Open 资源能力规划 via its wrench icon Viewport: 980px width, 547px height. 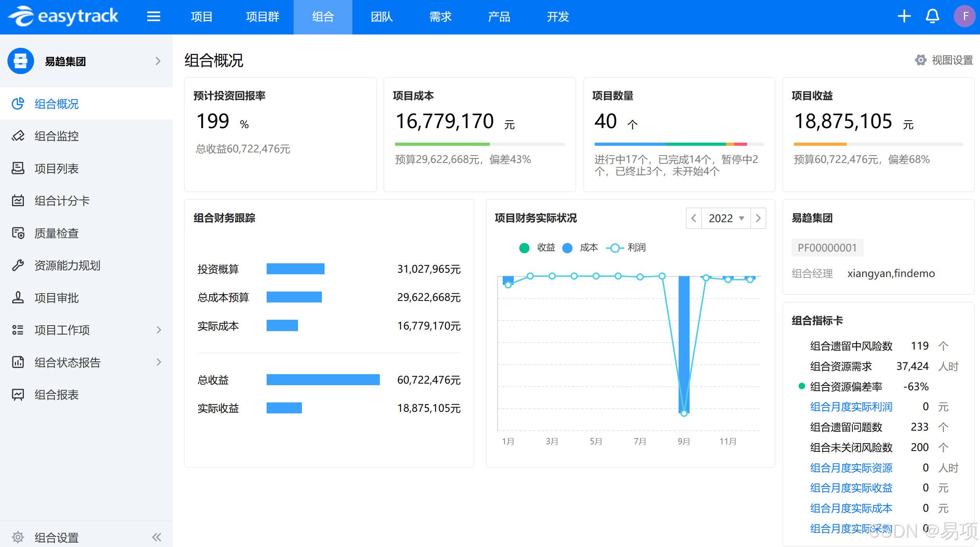point(18,265)
